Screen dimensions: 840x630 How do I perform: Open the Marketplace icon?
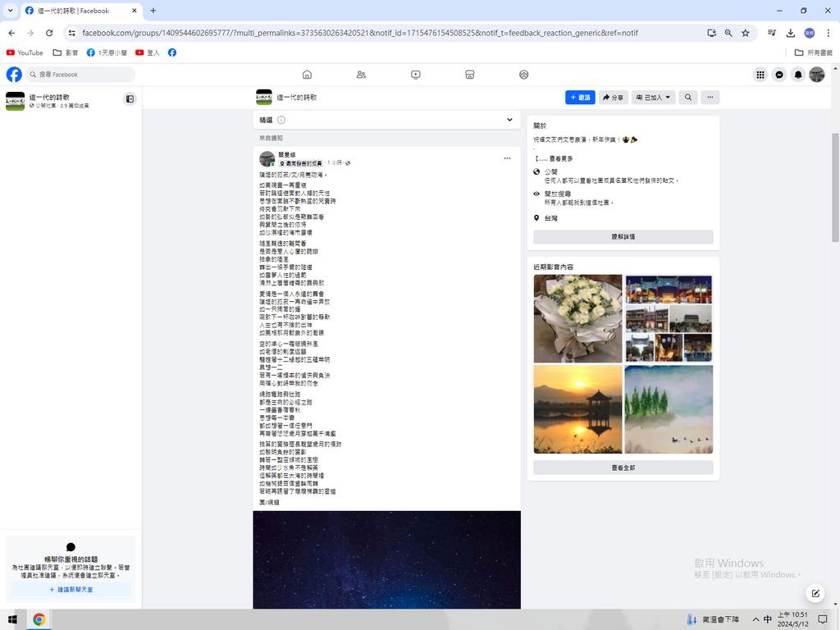click(x=470, y=75)
